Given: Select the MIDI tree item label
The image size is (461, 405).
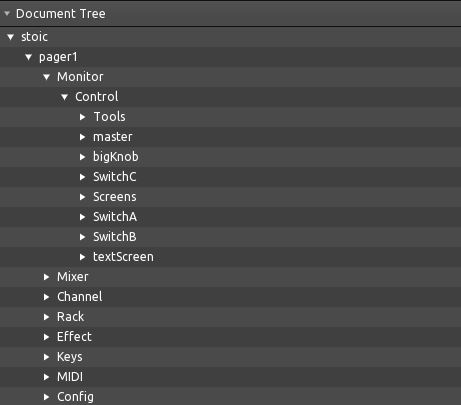Looking at the screenshot, I should click(x=70, y=377).
